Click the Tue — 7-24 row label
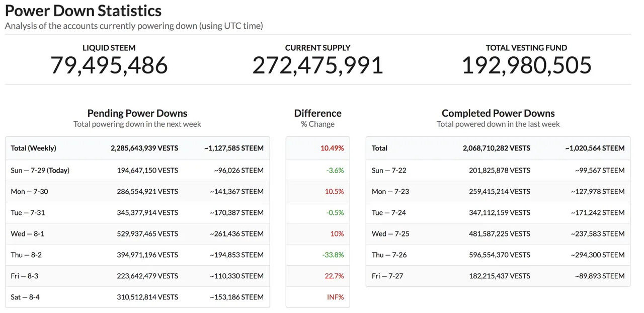 (389, 212)
